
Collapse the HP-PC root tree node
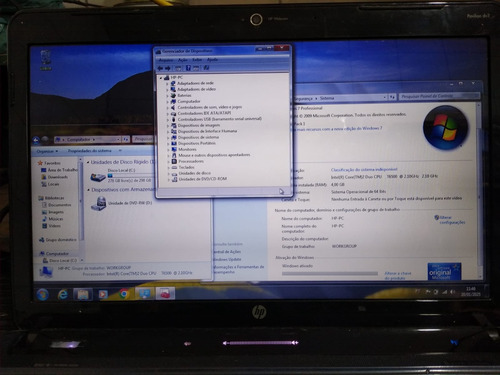[160, 78]
